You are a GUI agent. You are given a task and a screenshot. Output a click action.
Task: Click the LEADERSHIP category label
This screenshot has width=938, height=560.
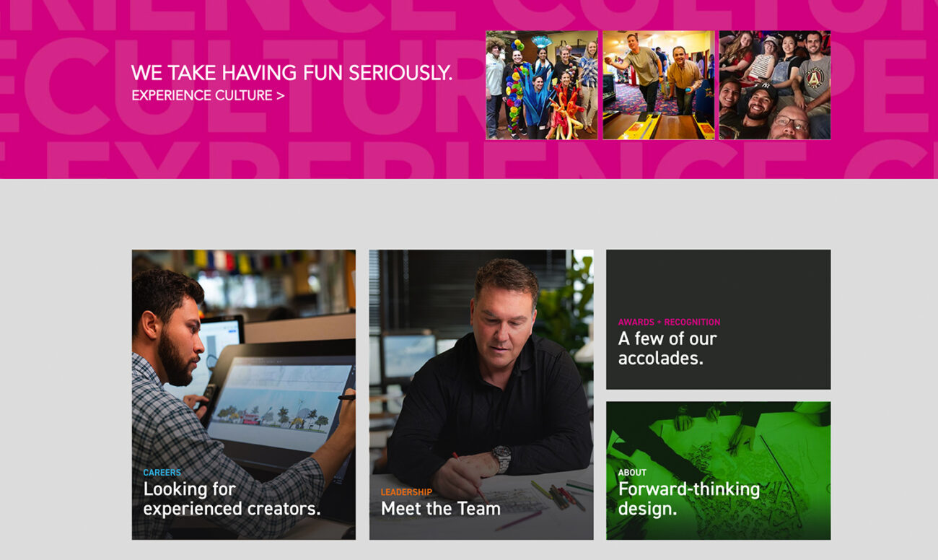[x=406, y=492]
